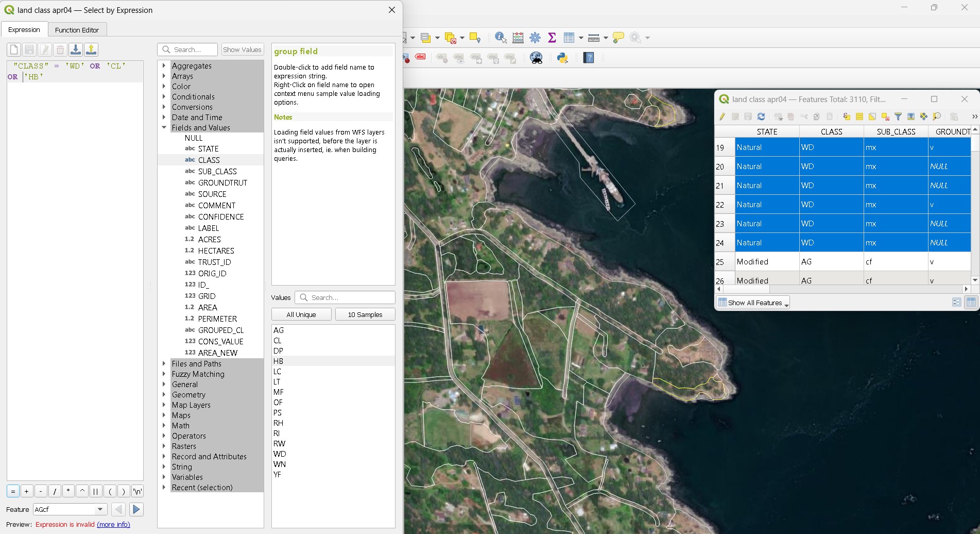Viewport: 980px width, 534px height.
Task: Switch to the Function Editor tab
Action: coord(77,29)
